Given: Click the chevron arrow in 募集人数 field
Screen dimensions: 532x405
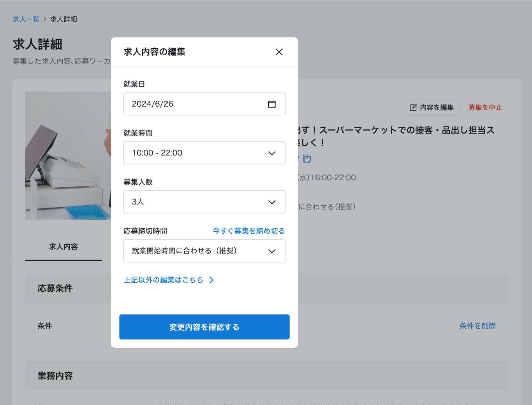Looking at the screenshot, I should (x=272, y=202).
